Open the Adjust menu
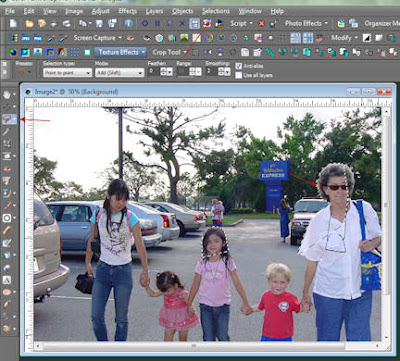The width and height of the screenshot is (400, 361). [100, 11]
